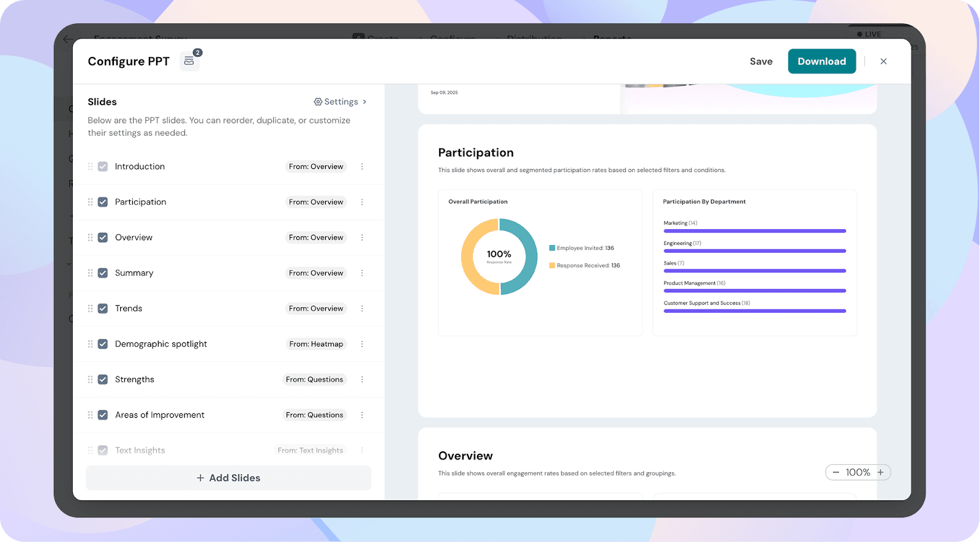The image size is (980, 542).
Task: Open the three-dot menu for Areas of Improvement
Action: [362, 415]
